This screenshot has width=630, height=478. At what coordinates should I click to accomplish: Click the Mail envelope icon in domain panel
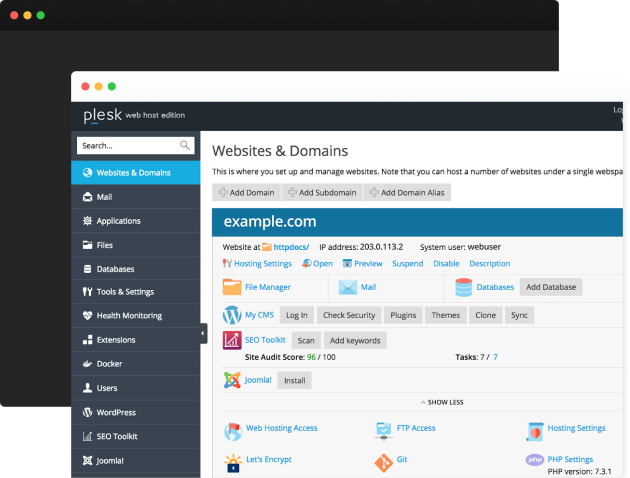point(348,287)
